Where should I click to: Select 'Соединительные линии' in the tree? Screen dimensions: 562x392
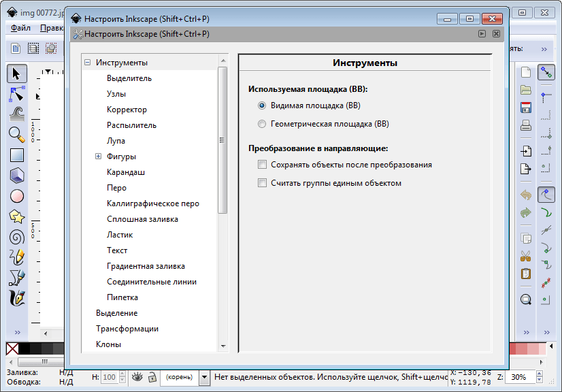[x=152, y=282]
